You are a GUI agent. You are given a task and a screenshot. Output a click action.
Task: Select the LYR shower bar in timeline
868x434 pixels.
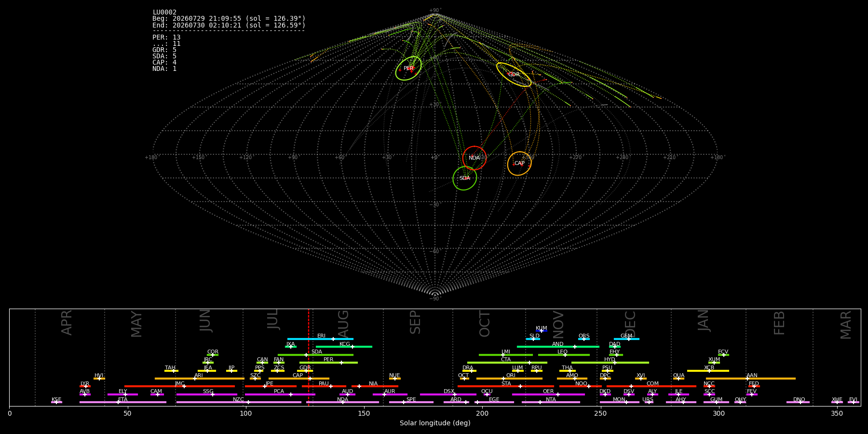click(85, 386)
